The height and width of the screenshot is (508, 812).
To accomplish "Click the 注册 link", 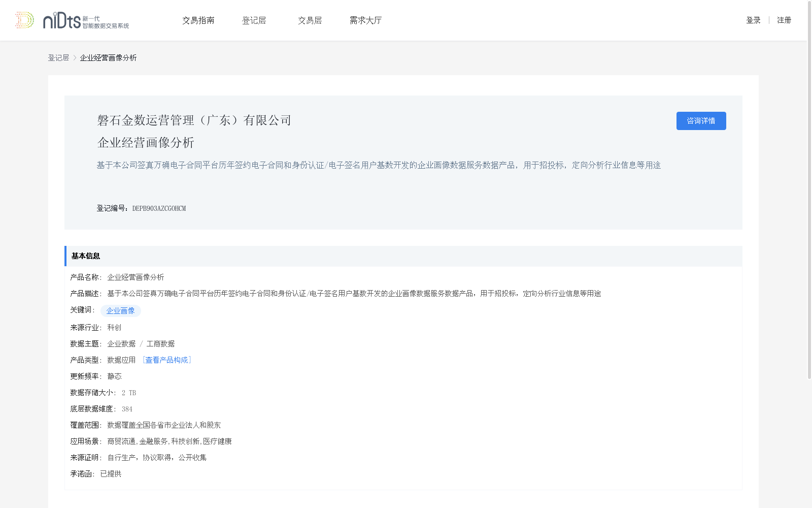I will [784, 20].
